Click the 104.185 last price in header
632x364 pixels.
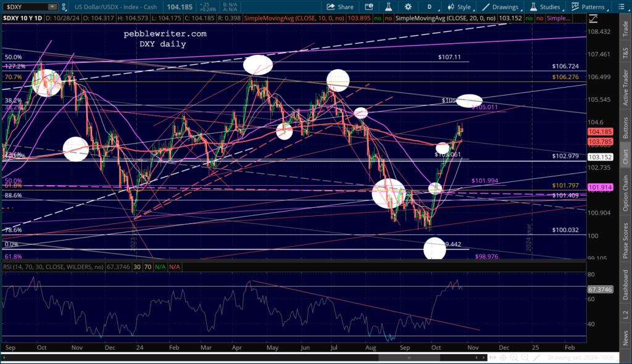click(x=180, y=7)
